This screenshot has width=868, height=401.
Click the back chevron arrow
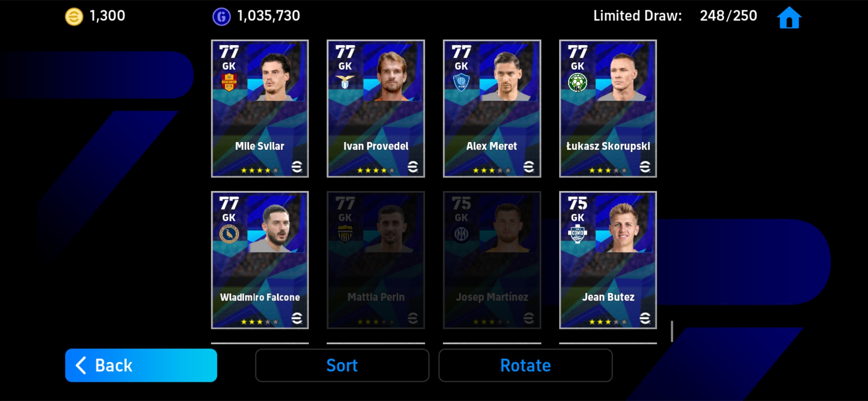tap(81, 365)
